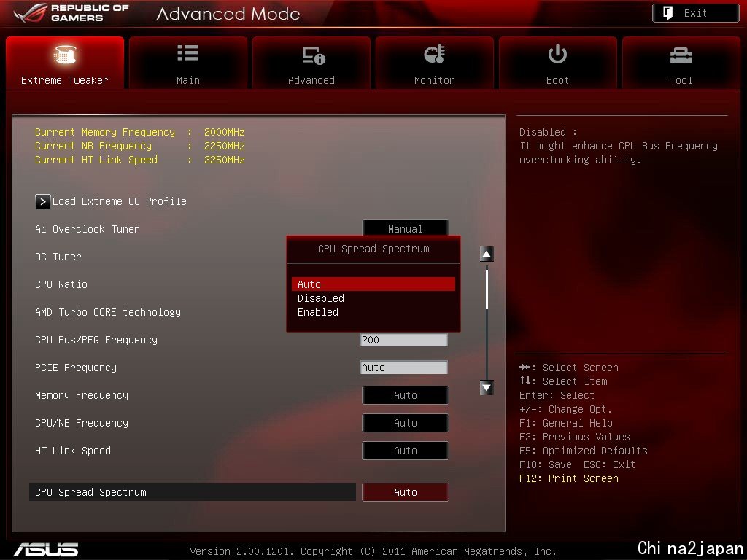This screenshot has width=747, height=560.
Task: Click the Boot tab power icon
Action: 557,54
